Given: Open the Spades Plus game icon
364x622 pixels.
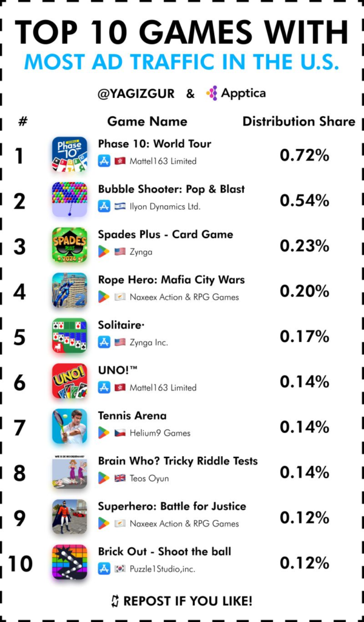Looking at the screenshot, I should click(69, 245).
